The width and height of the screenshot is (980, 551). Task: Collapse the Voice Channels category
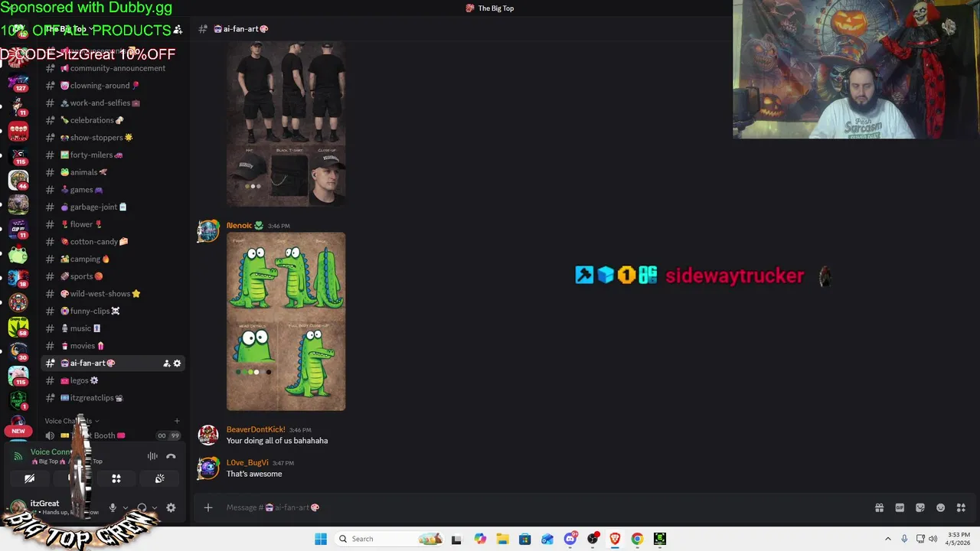point(71,421)
